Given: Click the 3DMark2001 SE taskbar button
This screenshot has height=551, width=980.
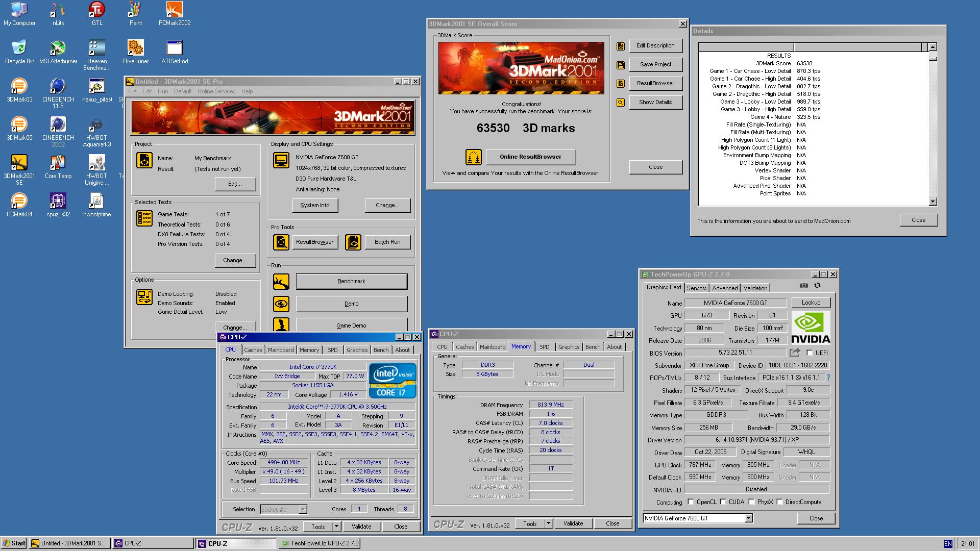Looking at the screenshot, I should pos(69,543).
